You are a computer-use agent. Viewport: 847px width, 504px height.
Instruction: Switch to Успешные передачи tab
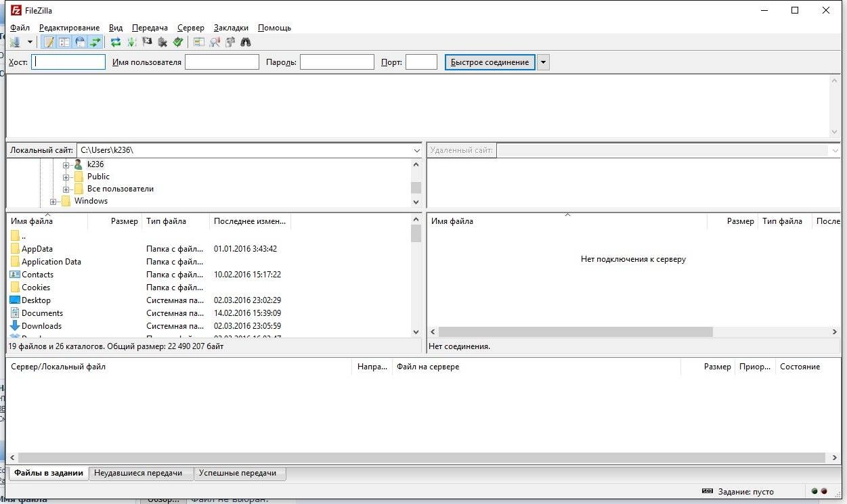tap(240, 474)
